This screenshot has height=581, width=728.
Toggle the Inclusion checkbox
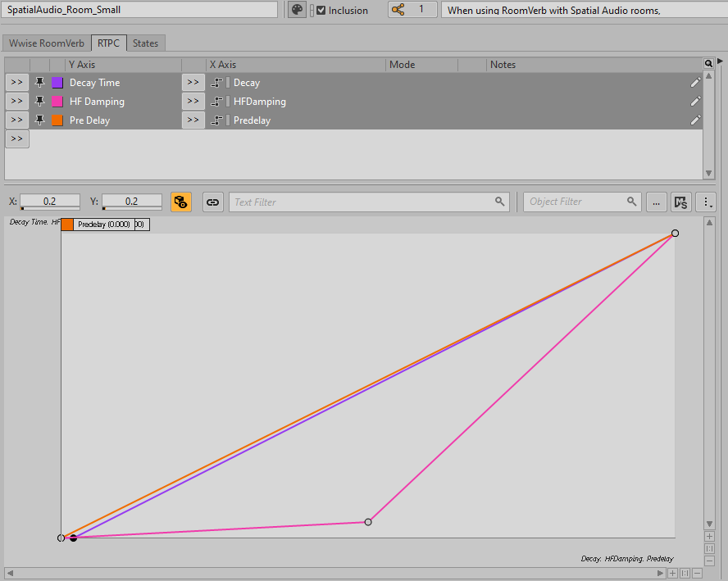[x=321, y=11]
